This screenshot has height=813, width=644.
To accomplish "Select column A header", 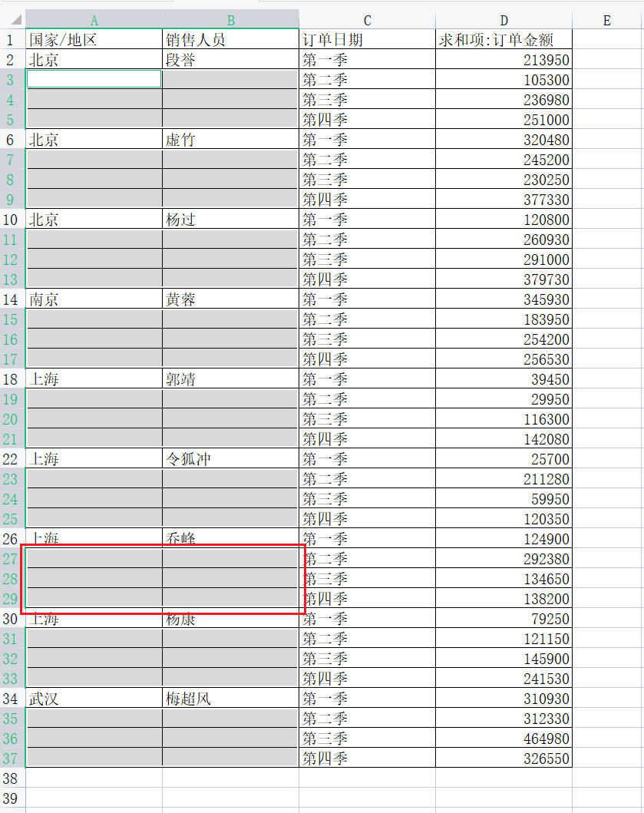I will coord(94,21).
